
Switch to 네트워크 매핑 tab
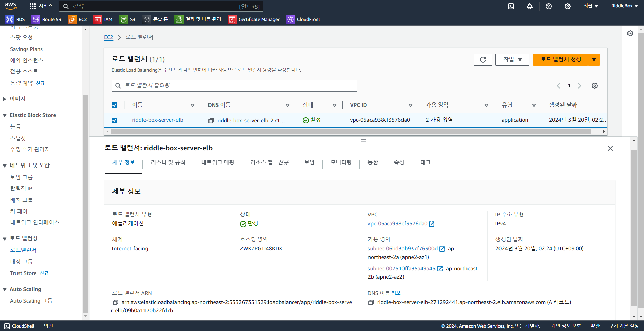coord(218,163)
